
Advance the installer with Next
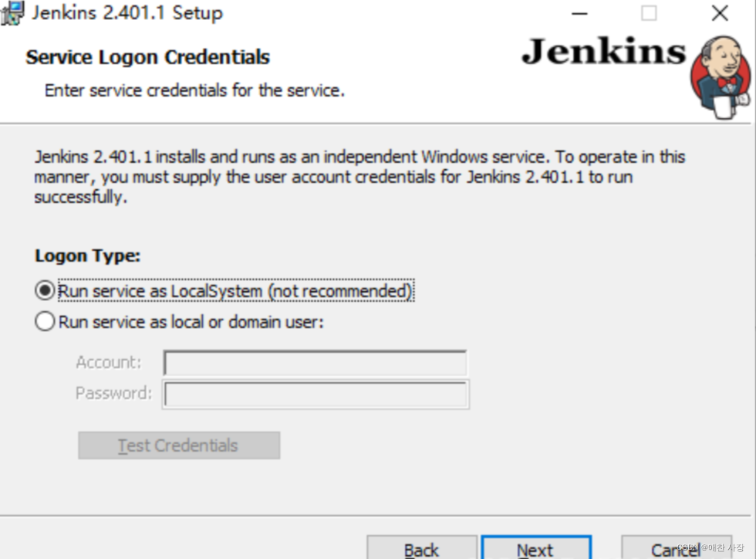click(536, 548)
